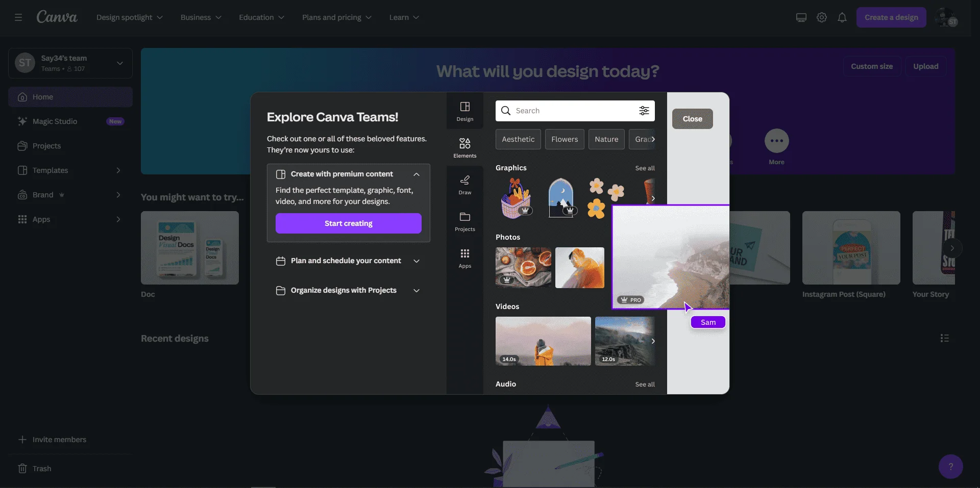Open the user profile avatar
This screenshot has height=488, width=980.
click(x=946, y=17)
